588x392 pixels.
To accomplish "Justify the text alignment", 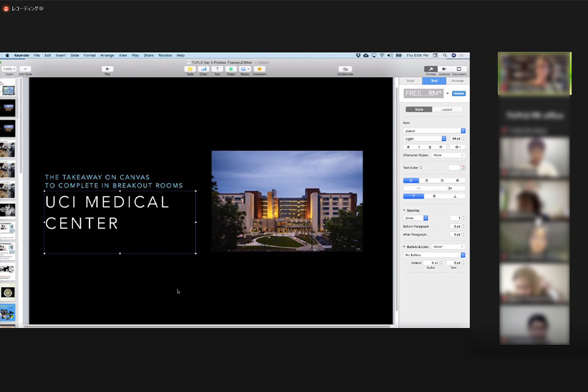I will [457, 180].
